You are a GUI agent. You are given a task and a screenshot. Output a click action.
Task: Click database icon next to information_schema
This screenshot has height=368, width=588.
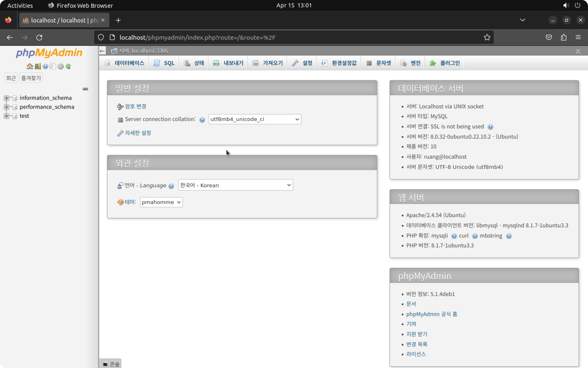point(14,98)
